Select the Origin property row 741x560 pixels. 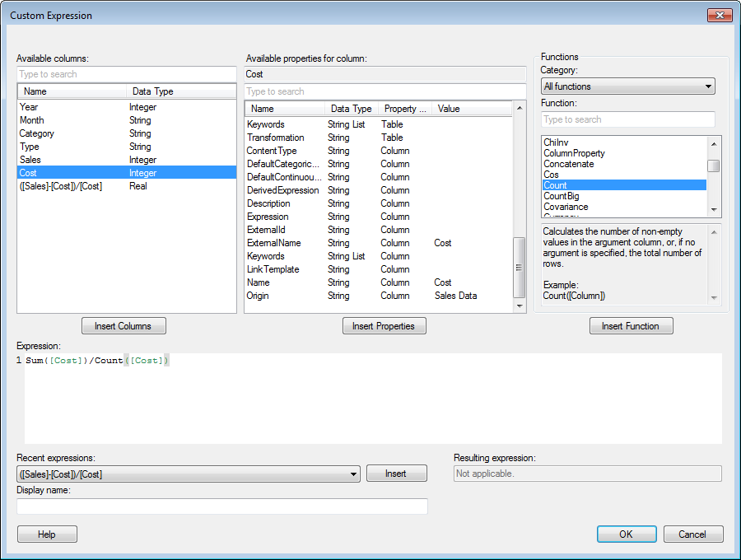click(x=258, y=296)
